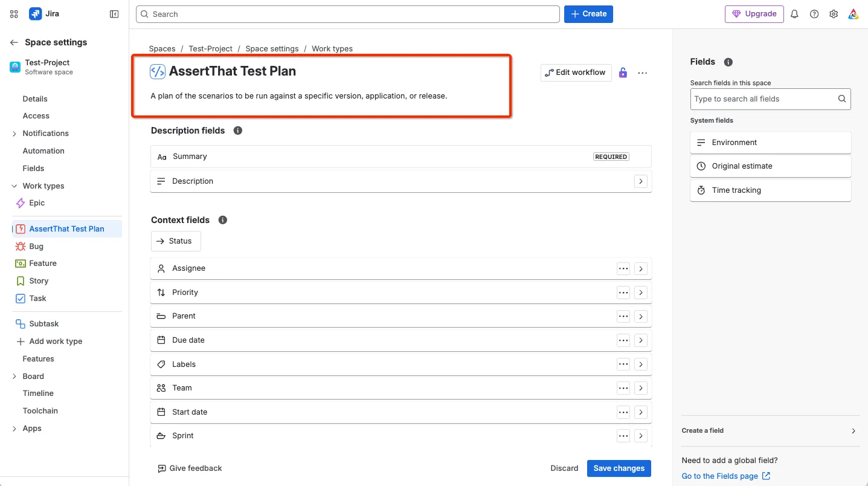Click Edit workflow button
Screen dimensions: 868x486
pyautogui.click(x=576, y=73)
